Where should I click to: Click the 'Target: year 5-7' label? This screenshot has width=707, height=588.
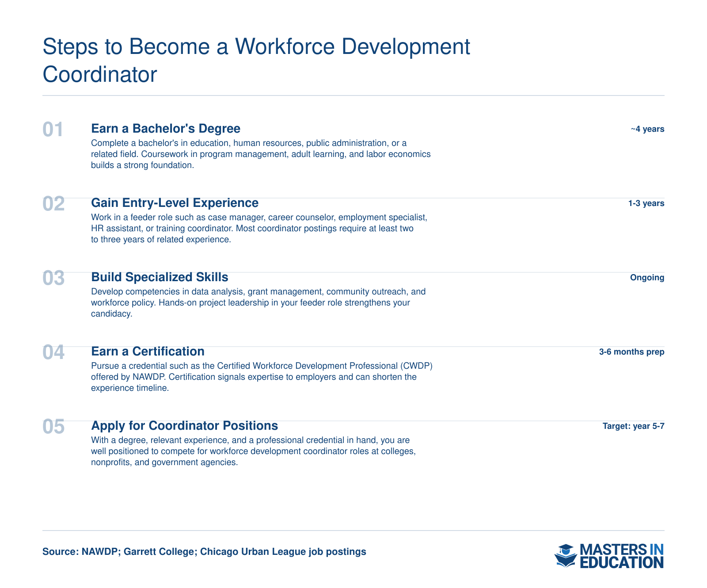(633, 426)
